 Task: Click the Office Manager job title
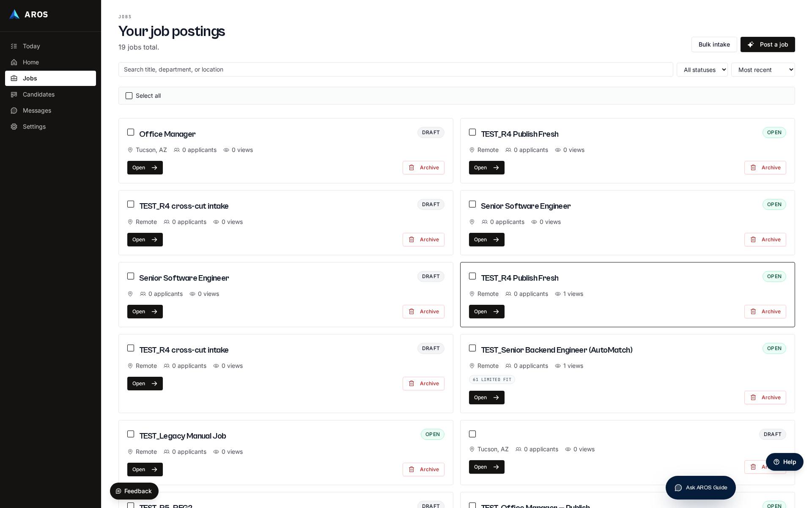coord(167,134)
